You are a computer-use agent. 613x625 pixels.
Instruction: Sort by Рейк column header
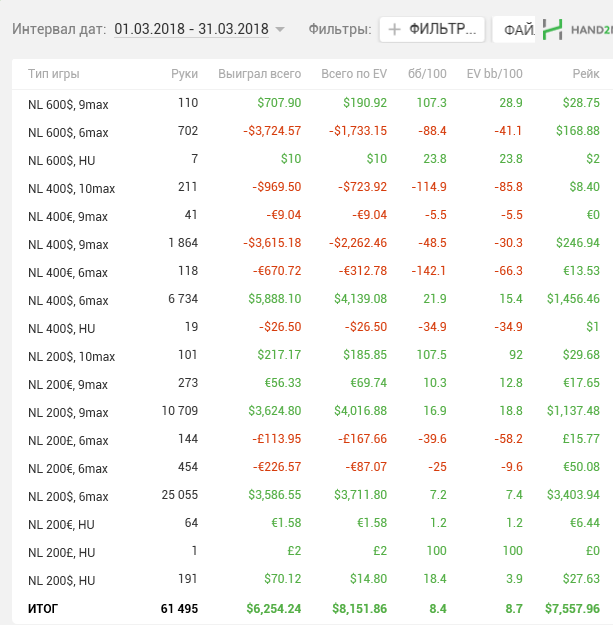(584, 74)
